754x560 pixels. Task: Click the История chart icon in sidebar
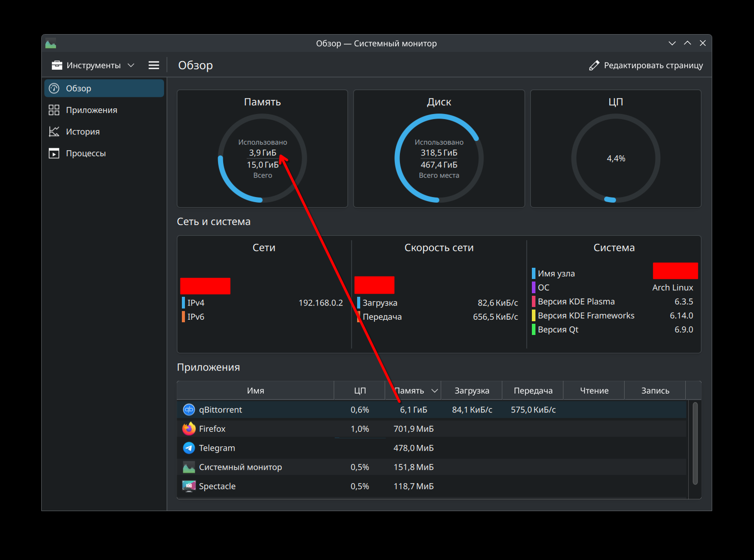click(54, 132)
